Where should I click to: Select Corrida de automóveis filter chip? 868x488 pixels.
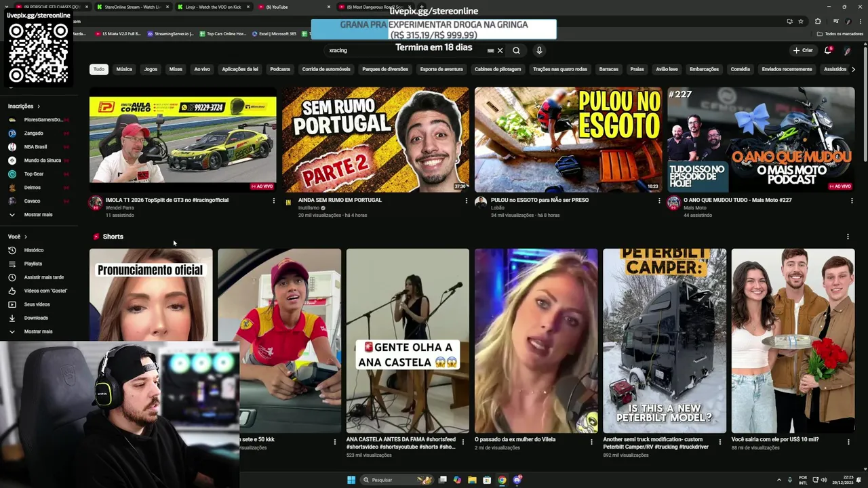(326, 69)
